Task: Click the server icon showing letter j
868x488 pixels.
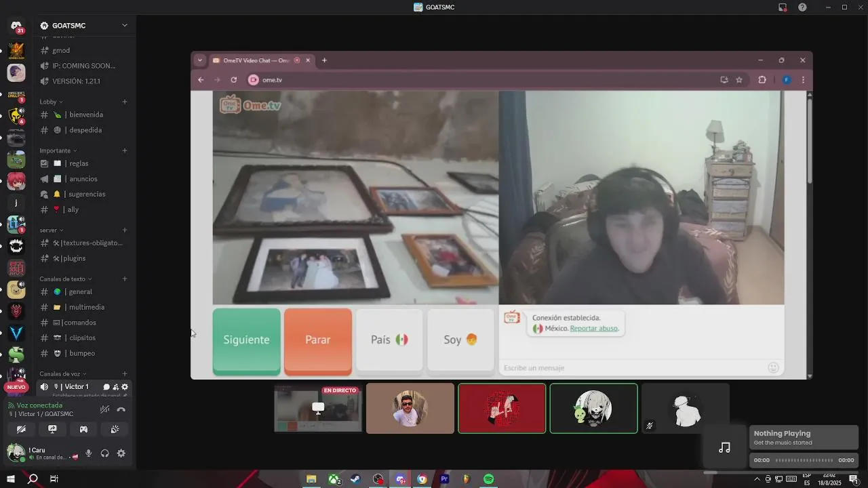Action: tap(16, 203)
